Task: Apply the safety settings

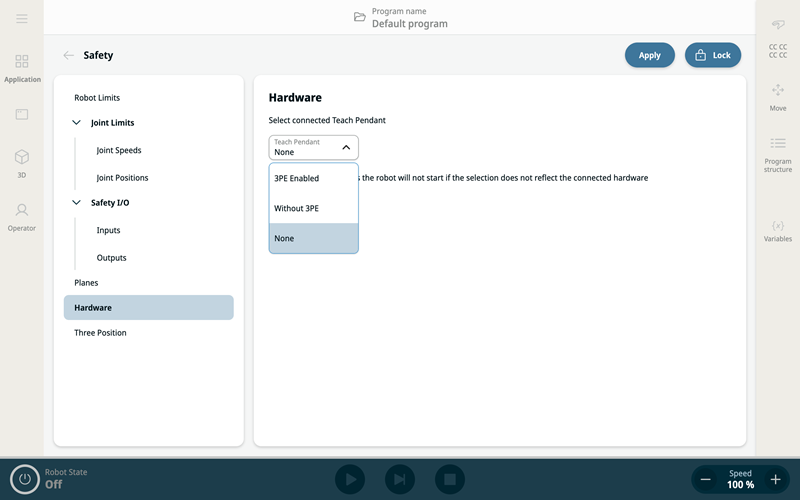Action: 649,55
